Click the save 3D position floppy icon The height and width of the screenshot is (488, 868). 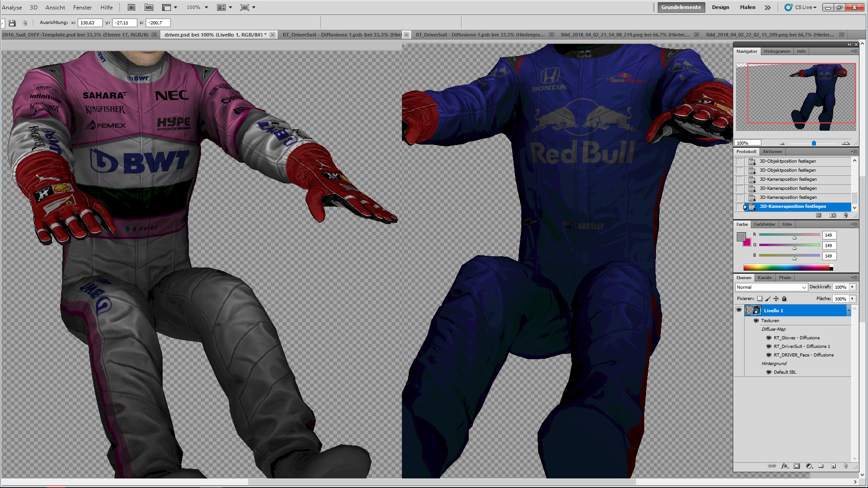12,23
